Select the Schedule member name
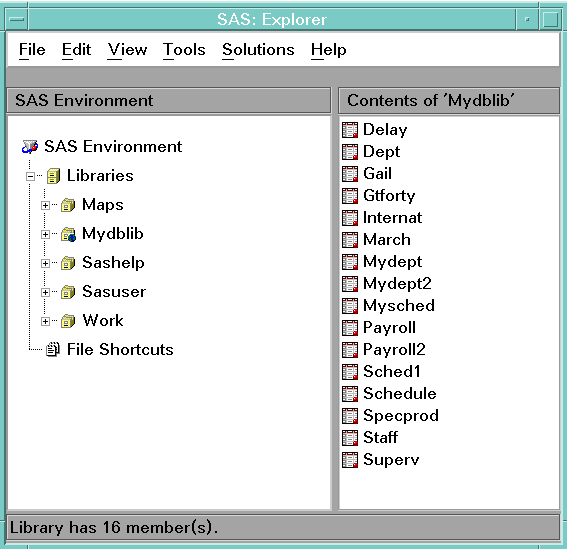Viewport: 567px width, 549px height. pyautogui.click(x=400, y=394)
